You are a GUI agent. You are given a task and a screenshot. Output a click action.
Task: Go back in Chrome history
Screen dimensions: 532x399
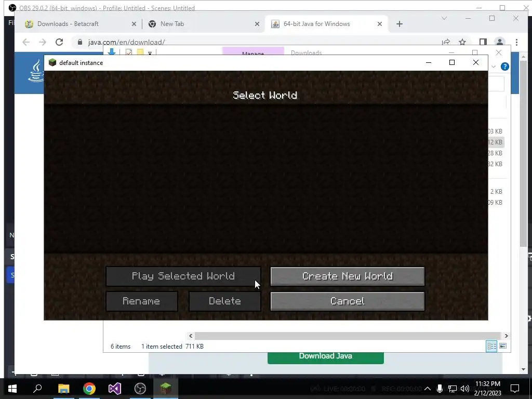click(26, 42)
